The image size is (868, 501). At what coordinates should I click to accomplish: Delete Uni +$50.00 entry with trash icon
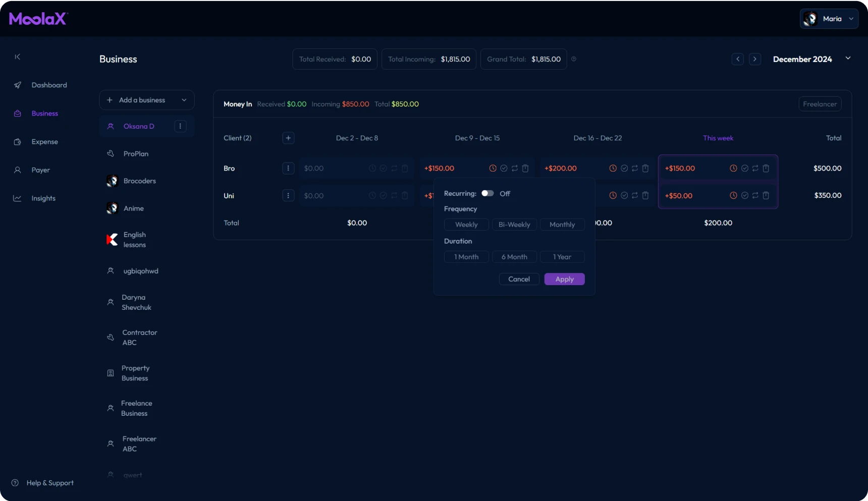pyautogui.click(x=766, y=196)
